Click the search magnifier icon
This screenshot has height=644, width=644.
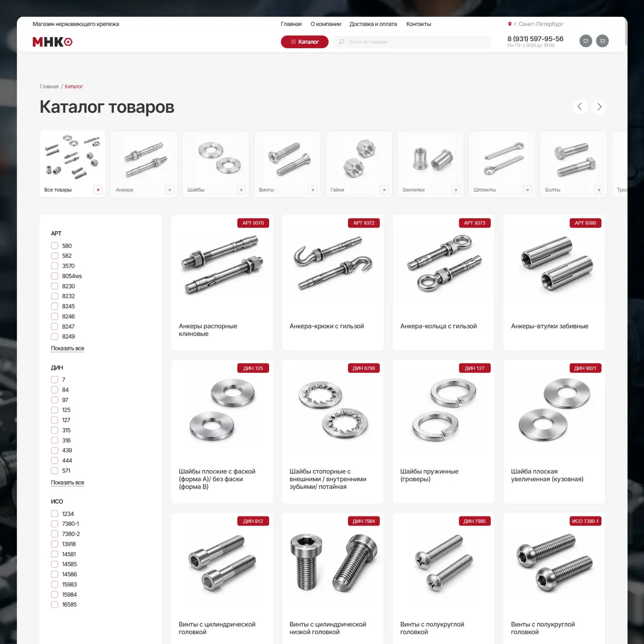coord(342,42)
